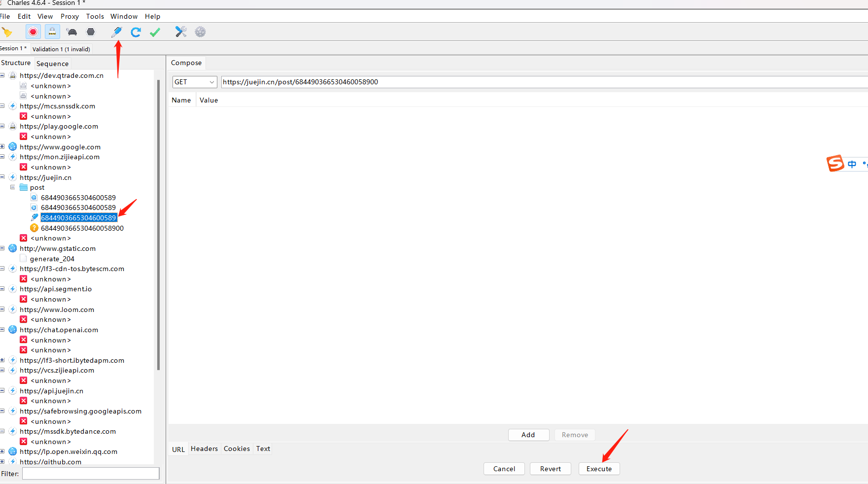Click the lock icon beside https://play.google.com
Screen dimensions: 868x484
pos(13,126)
